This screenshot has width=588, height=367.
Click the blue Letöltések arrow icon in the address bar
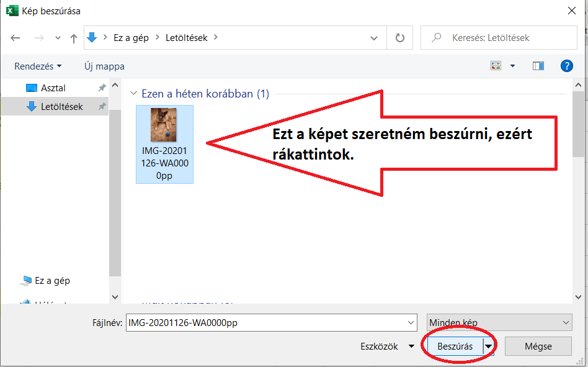click(92, 37)
